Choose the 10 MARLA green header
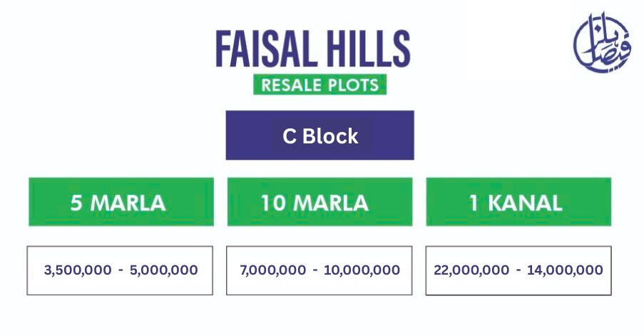This screenshot has width=644, height=336. pyautogui.click(x=320, y=203)
